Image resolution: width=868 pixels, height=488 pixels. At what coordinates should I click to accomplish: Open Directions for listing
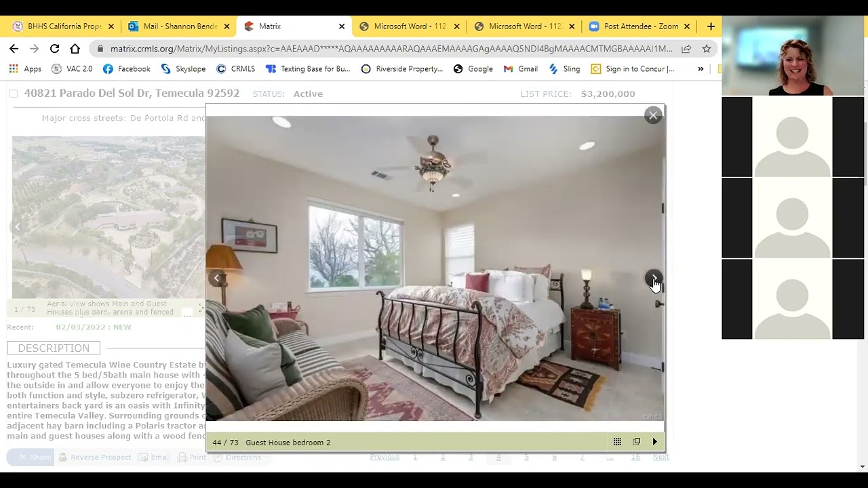pyautogui.click(x=237, y=457)
